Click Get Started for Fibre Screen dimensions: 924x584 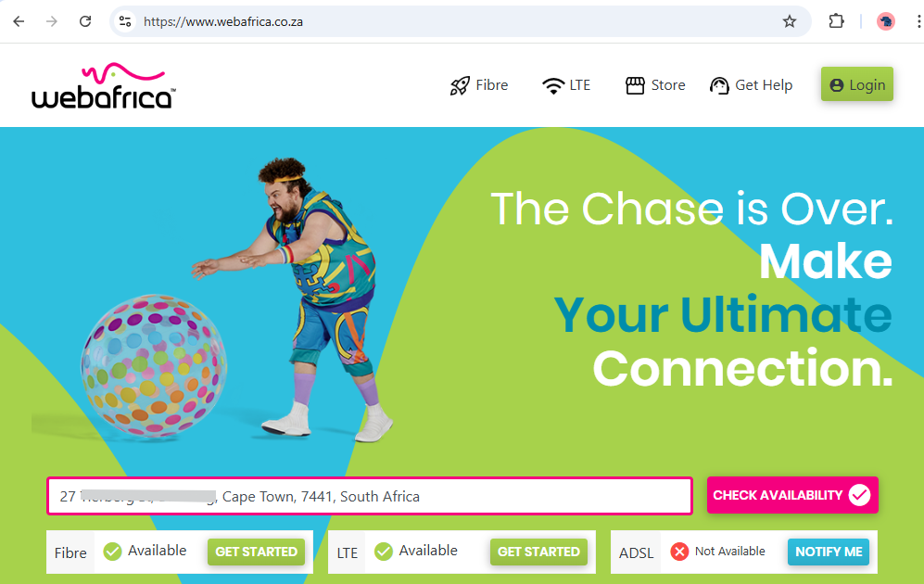click(x=256, y=552)
